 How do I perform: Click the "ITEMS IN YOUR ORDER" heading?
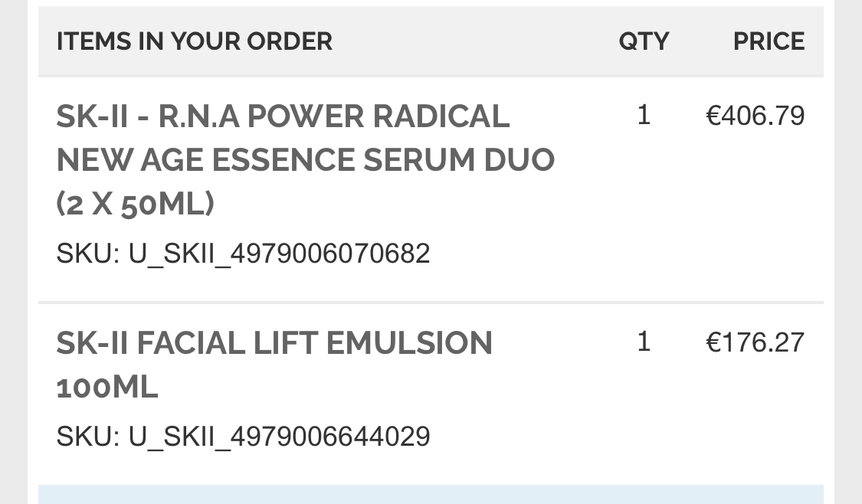pos(195,41)
